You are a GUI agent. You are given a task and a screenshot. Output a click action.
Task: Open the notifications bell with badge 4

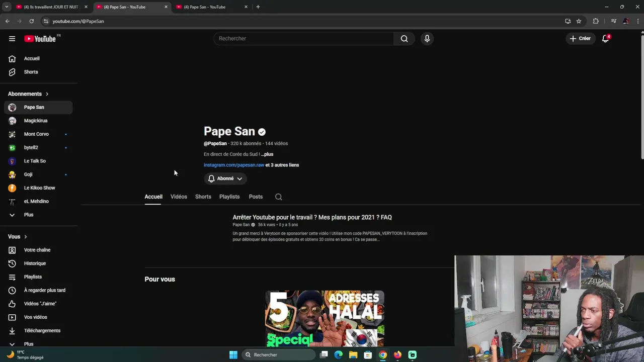point(606,38)
